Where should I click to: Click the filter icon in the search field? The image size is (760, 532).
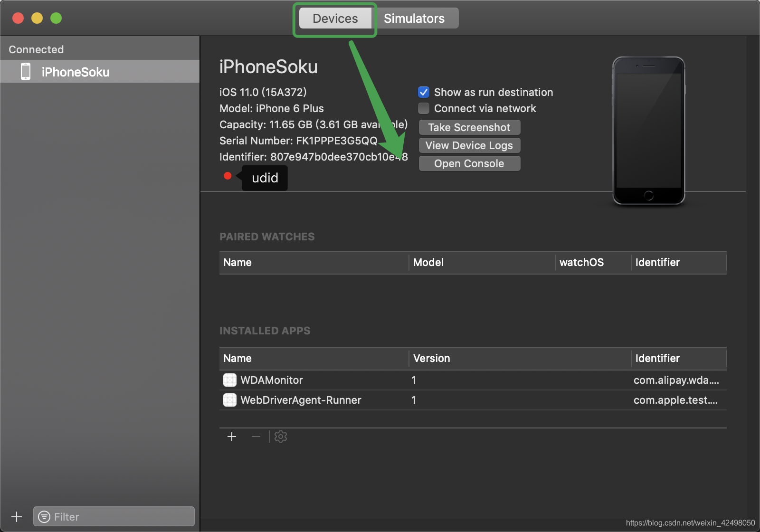click(x=44, y=517)
